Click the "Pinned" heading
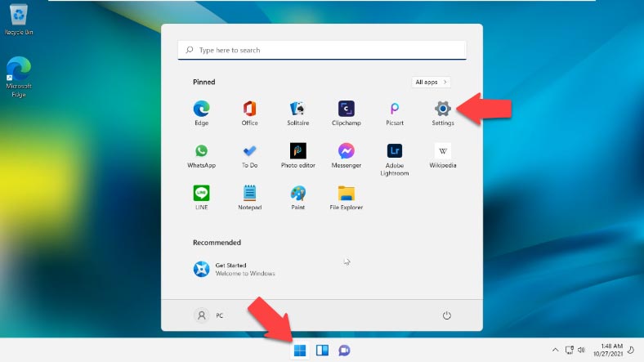The image size is (644, 362). [x=204, y=82]
